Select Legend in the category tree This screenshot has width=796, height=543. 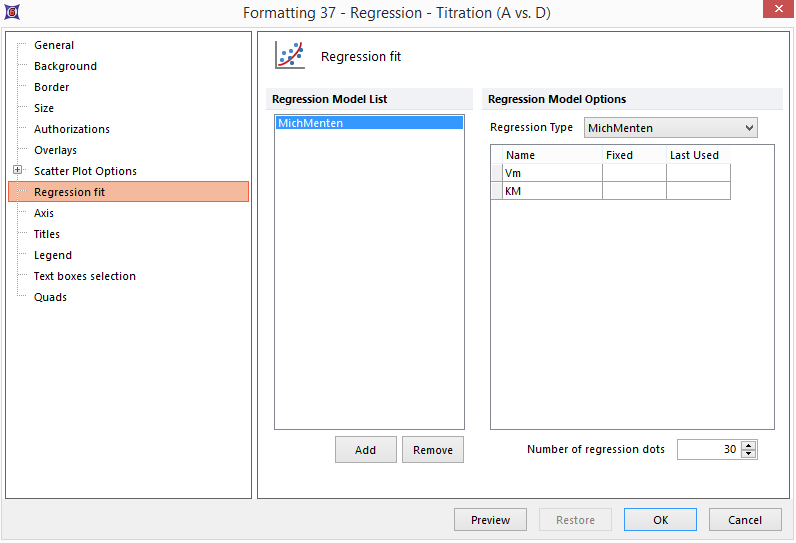tap(53, 255)
